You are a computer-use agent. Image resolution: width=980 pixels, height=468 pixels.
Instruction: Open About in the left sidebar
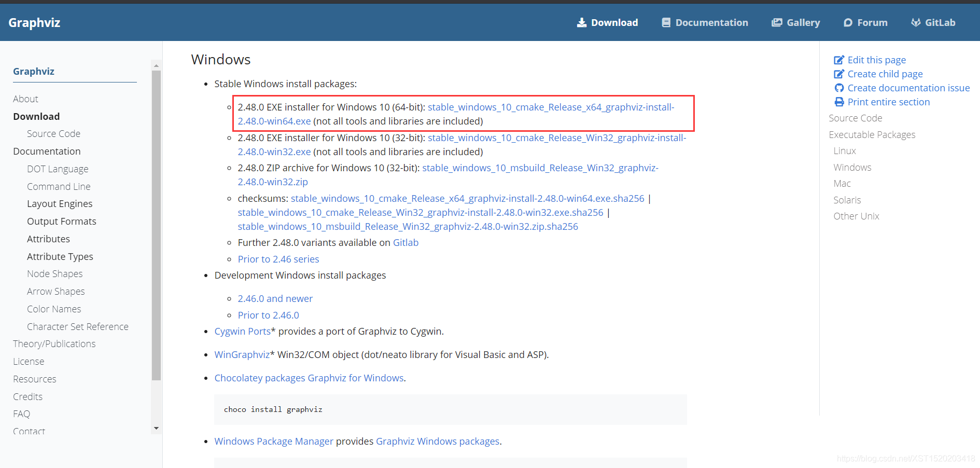(25, 99)
